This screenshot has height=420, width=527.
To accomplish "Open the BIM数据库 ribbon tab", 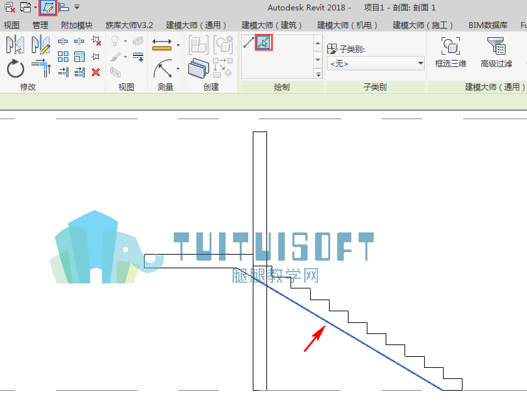I will point(488,25).
